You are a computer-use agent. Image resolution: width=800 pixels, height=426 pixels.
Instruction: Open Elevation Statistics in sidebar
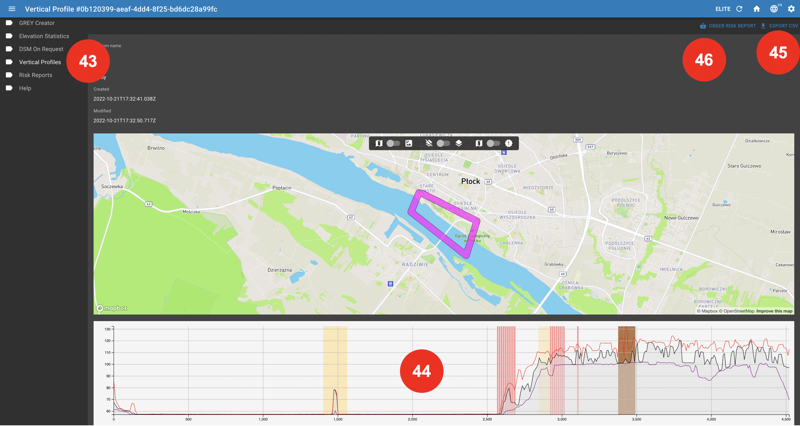[x=44, y=36]
